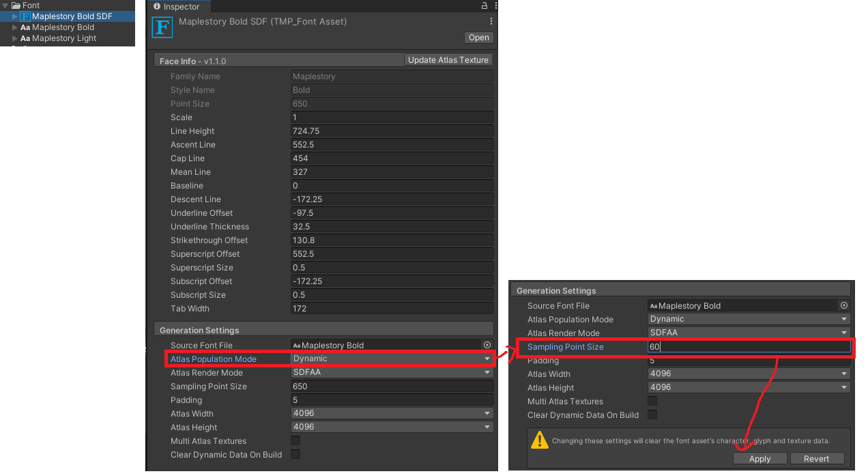Click the Face Info section header
Viewport: 868px width, 476px height.
pos(278,61)
